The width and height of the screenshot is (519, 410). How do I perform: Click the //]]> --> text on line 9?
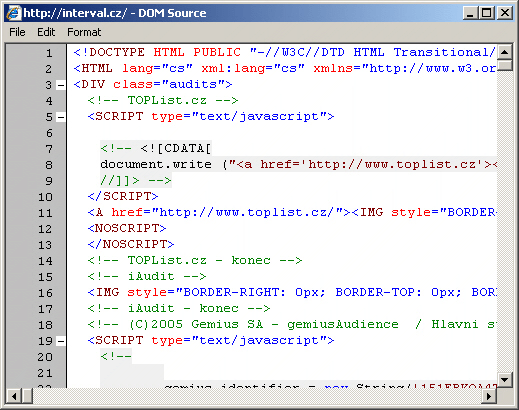point(136,180)
